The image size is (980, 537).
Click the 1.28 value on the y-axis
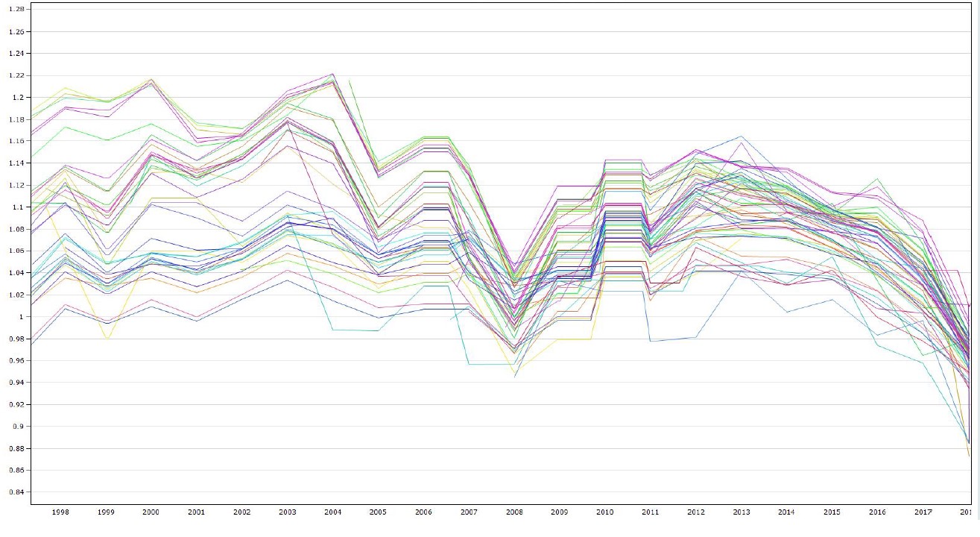pyautogui.click(x=15, y=10)
